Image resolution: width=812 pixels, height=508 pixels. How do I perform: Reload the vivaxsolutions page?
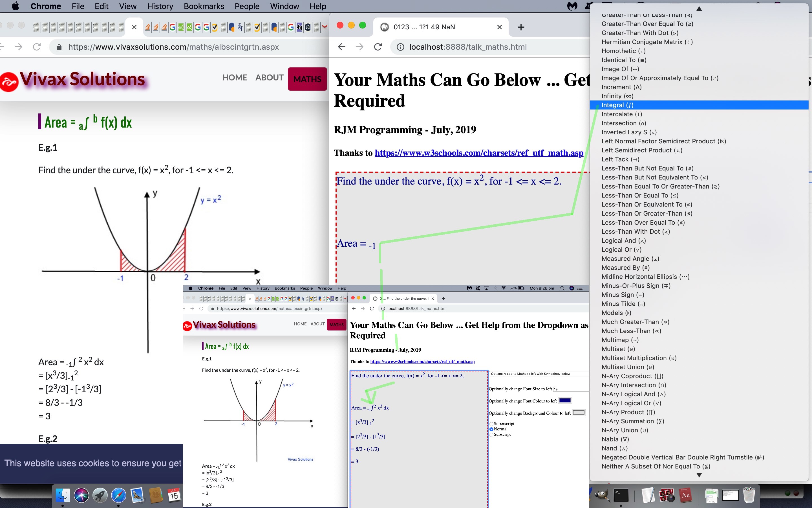pos(37,47)
